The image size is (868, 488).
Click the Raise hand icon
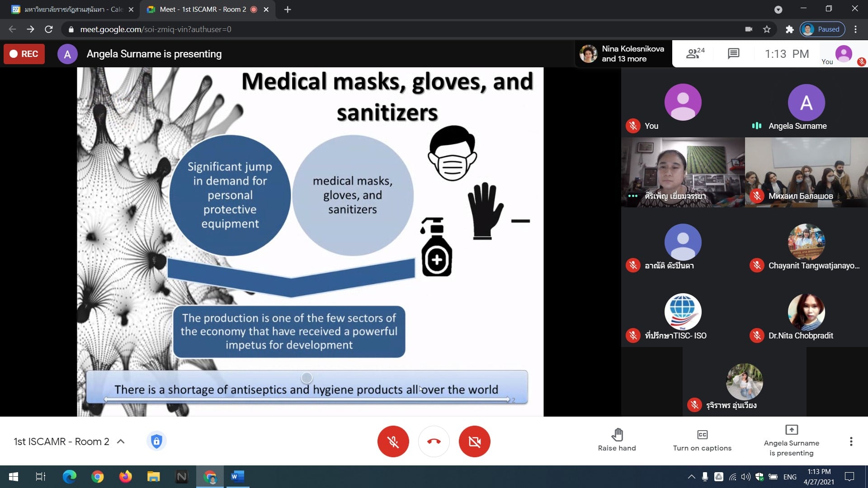coord(617,435)
